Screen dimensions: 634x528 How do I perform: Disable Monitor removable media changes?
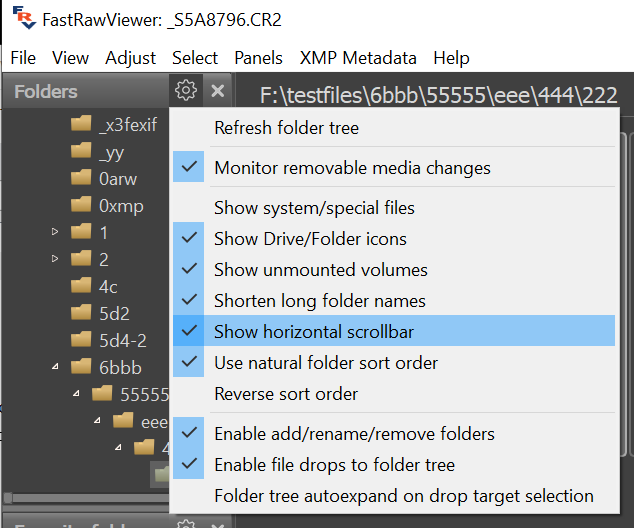(352, 168)
